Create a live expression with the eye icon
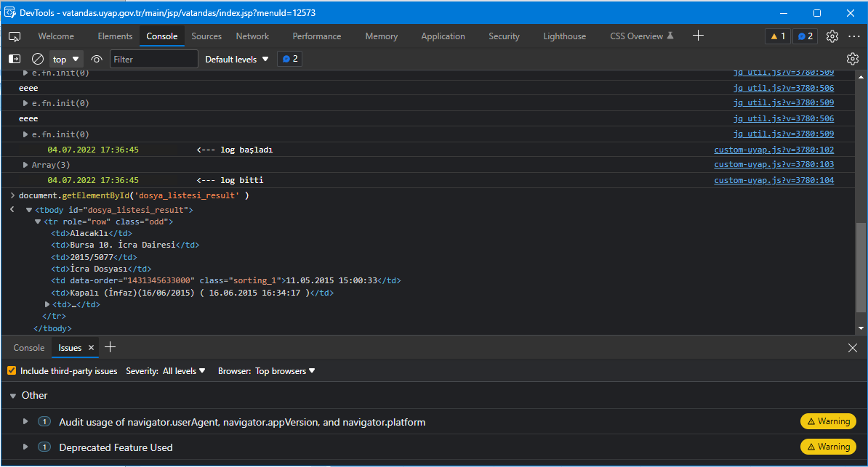Image resolution: width=868 pixels, height=467 pixels. tap(96, 60)
